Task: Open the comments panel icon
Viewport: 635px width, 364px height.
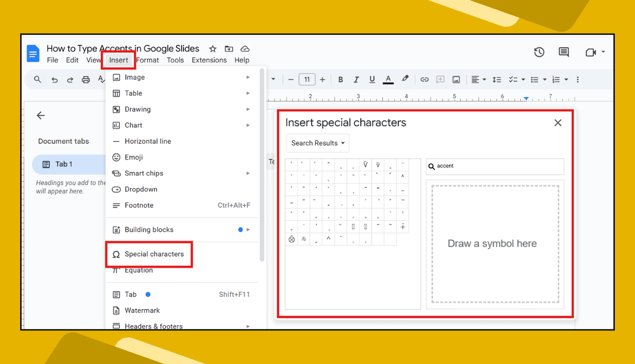Action: pos(563,52)
